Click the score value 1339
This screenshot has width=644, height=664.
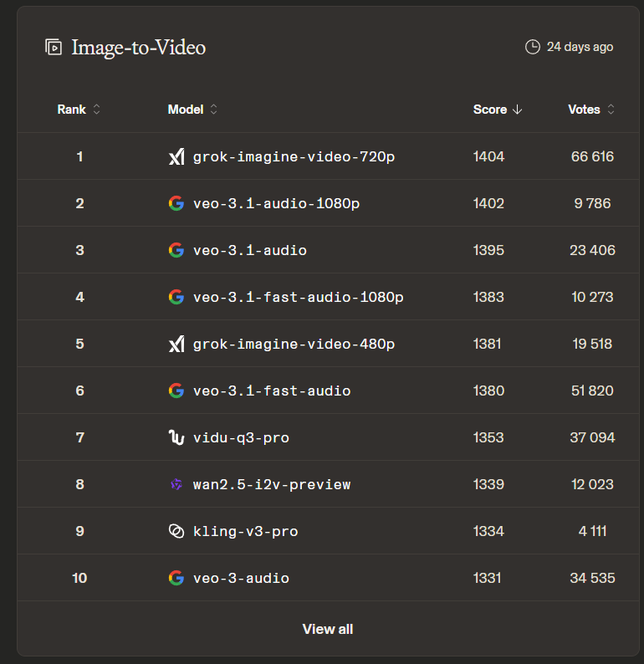(x=488, y=484)
